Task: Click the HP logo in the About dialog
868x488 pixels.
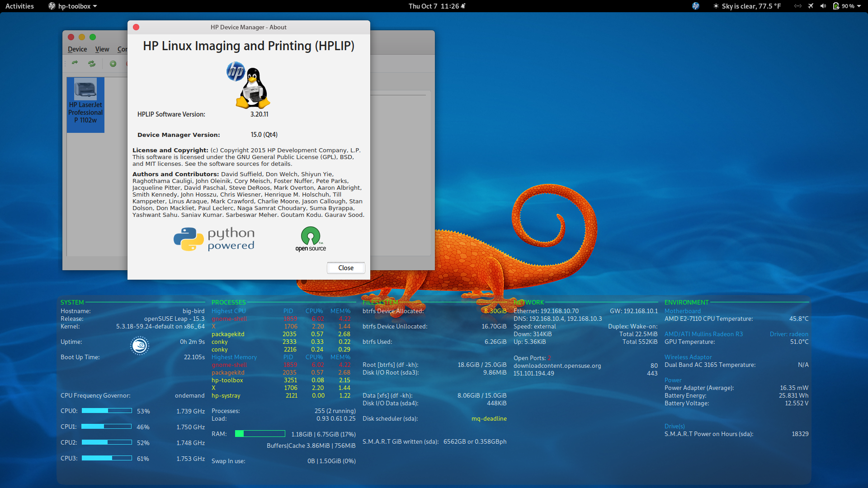Action: click(236, 72)
